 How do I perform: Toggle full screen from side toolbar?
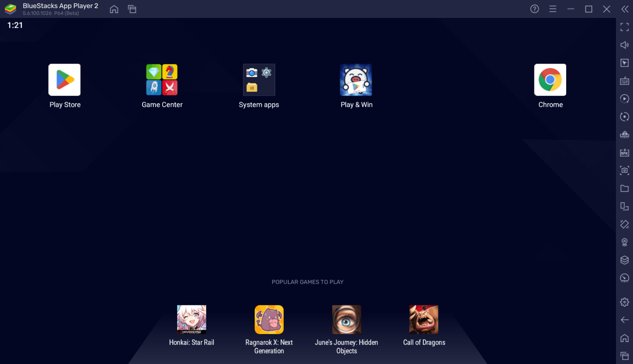point(624,27)
